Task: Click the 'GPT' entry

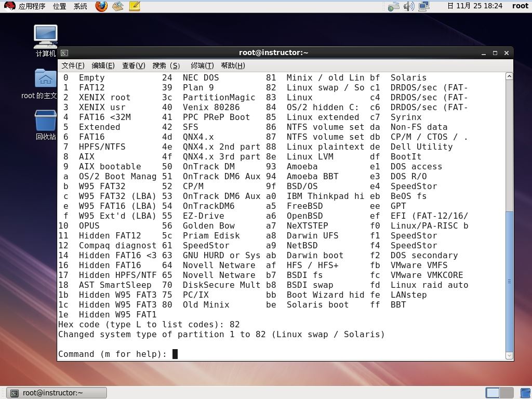Action: [x=398, y=206]
